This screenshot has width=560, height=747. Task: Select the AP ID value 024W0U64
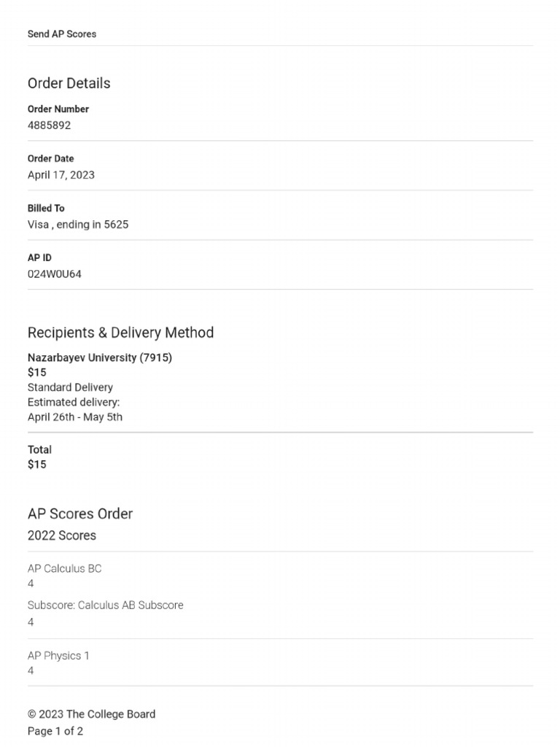tap(55, 274)
